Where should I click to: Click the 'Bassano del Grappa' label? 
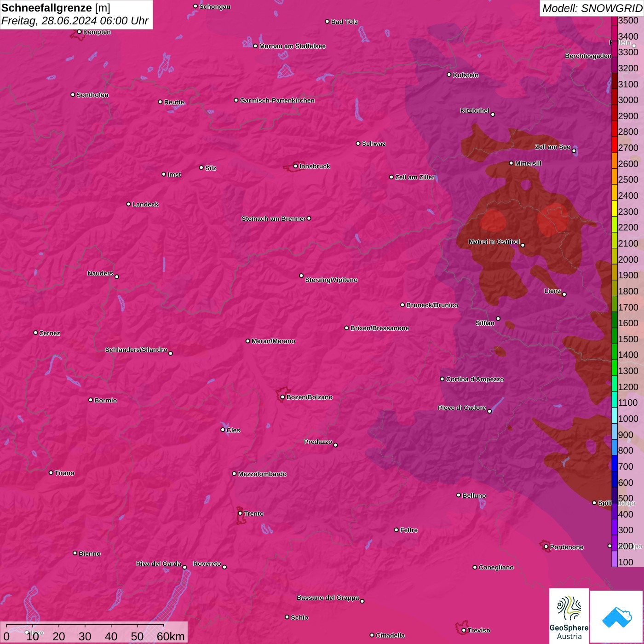(x=328, y=598)
